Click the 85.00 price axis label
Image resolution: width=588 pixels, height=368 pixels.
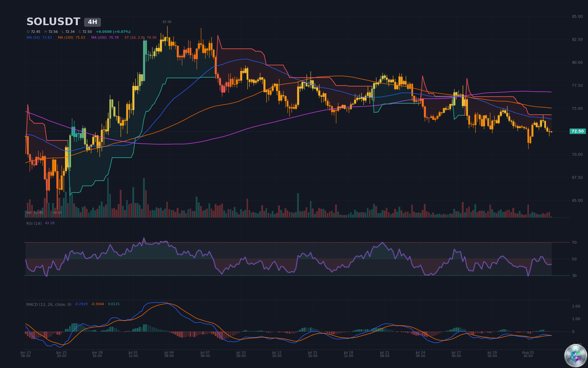pos(577,17)
